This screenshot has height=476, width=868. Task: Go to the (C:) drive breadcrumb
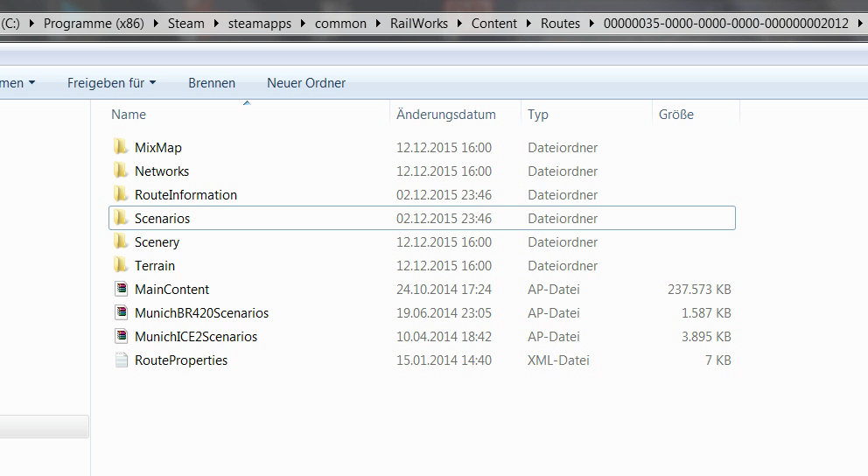pos(10,24)
